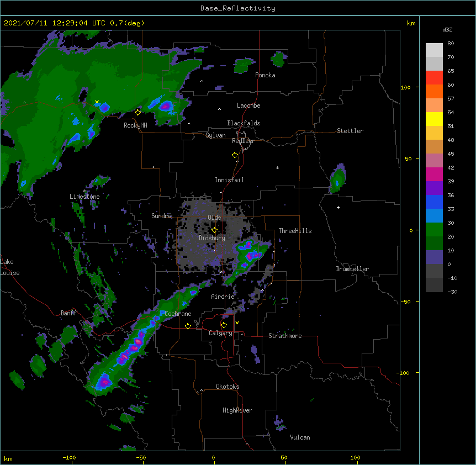Click the HighRiver town label

click(237, 410)
